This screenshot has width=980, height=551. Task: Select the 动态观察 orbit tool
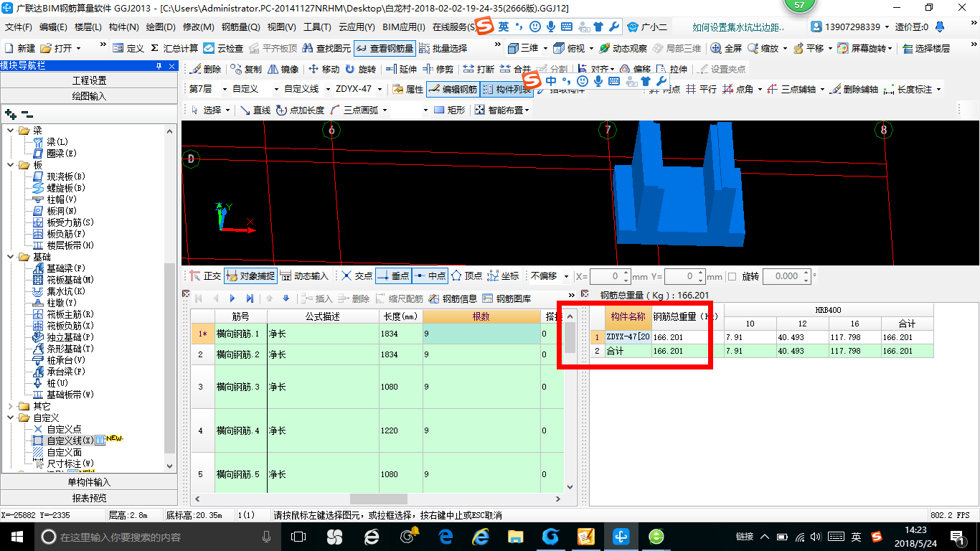(623, 48)
